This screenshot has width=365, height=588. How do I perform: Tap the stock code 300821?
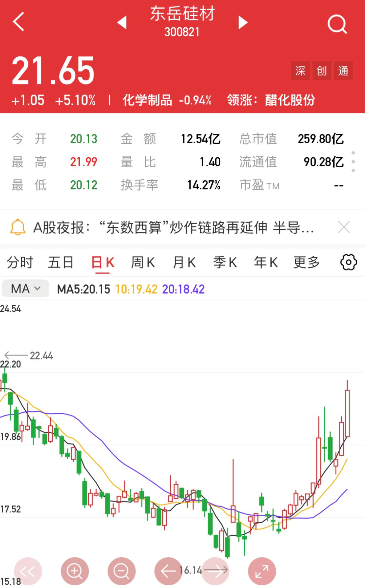click(182, 32)
